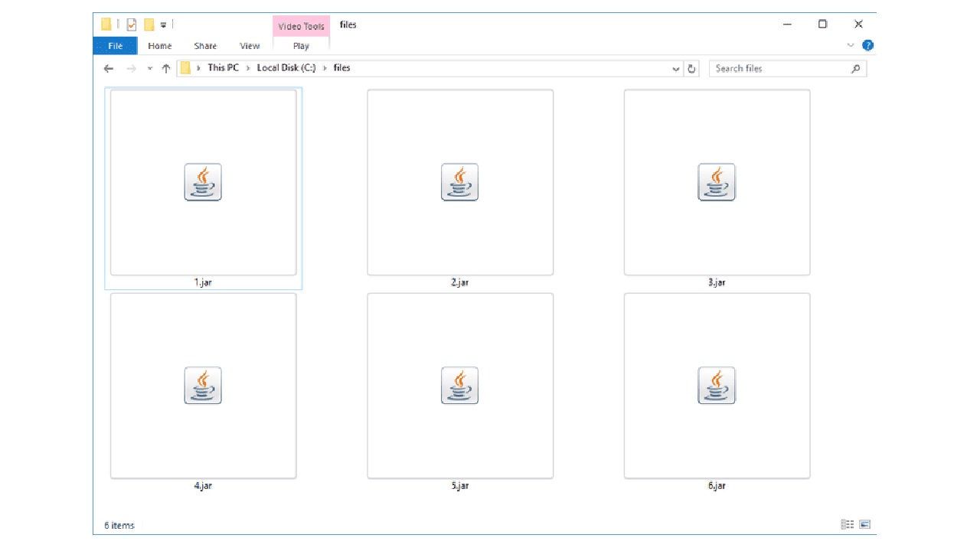Click Local Disk (C:) in address path
This screenshot has width=980, height=551.
pos(286,68)
